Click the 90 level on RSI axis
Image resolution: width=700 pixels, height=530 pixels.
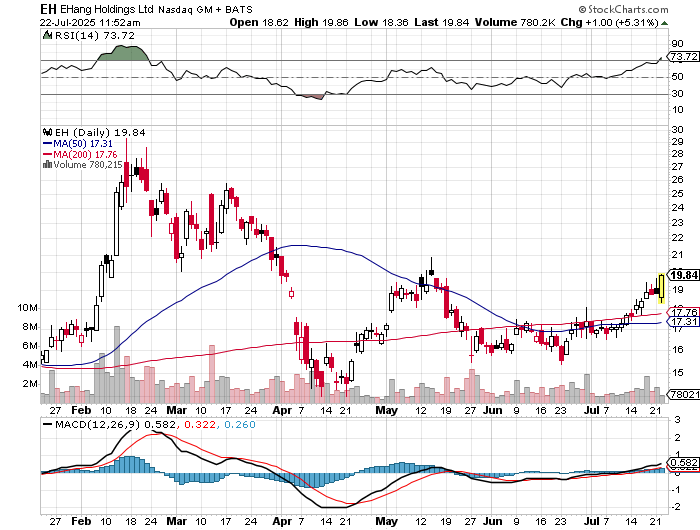pos(677,44)
